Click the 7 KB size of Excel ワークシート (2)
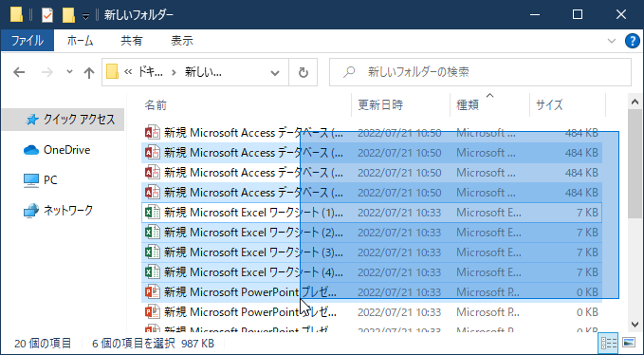The width and height of the screenshot is (644, 355). (x=587, y=233)
